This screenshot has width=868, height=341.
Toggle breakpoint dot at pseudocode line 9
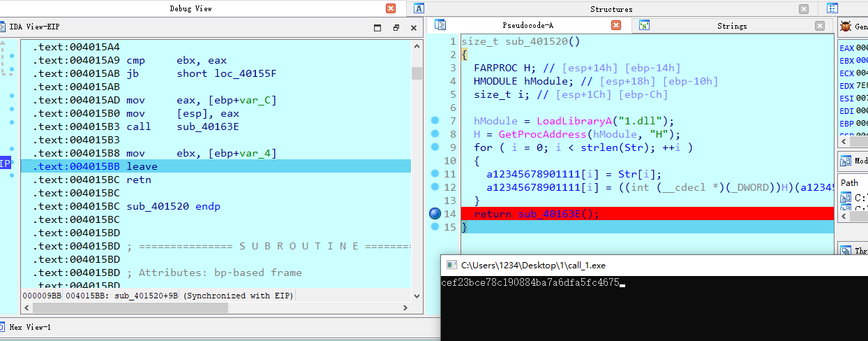pyautogui.click(x=435, y=147)
